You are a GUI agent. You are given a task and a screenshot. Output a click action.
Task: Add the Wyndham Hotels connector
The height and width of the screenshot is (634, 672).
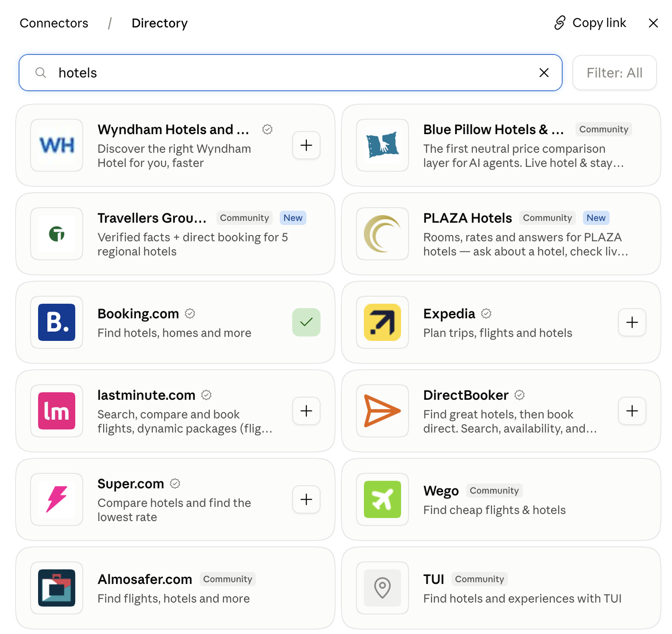pyautogui.click(x=306, y=145)
